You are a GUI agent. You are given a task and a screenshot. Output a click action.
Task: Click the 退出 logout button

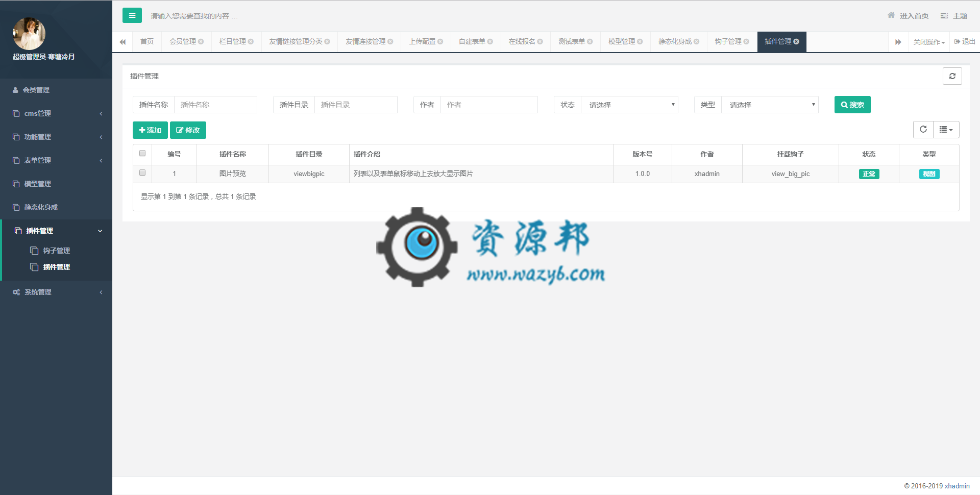(965, 41)
